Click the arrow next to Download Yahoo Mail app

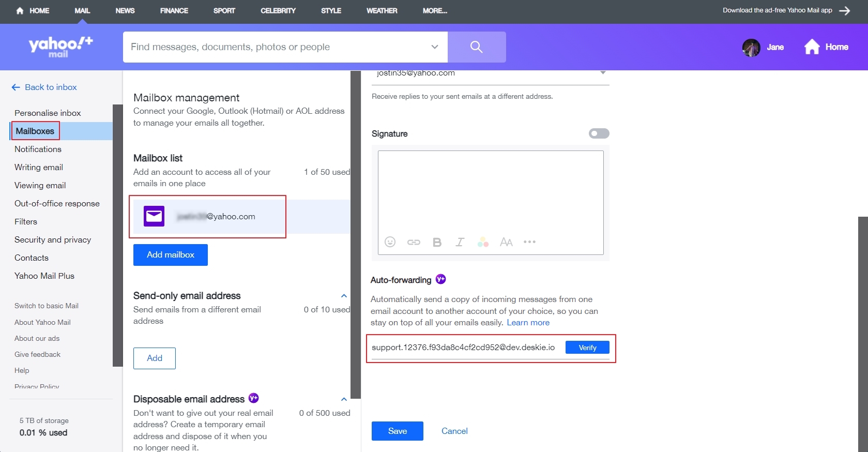pos(845,11)
